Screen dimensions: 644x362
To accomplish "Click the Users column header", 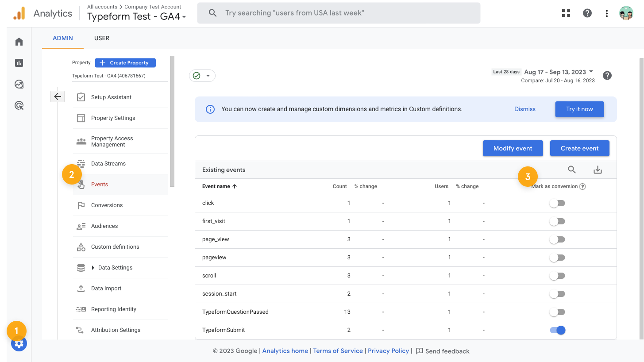I will (442, 186).
